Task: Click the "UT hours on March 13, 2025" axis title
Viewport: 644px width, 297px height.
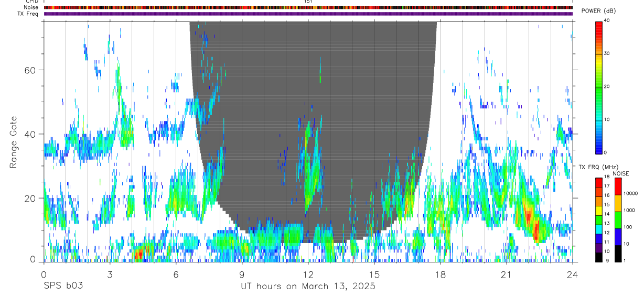Action: pos(308,287)
